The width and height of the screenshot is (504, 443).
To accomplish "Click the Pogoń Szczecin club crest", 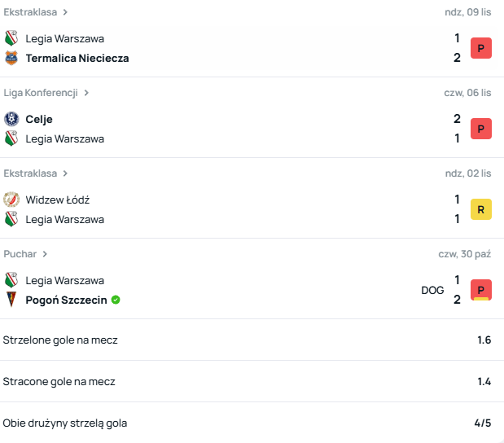I will tap(11, 300).
